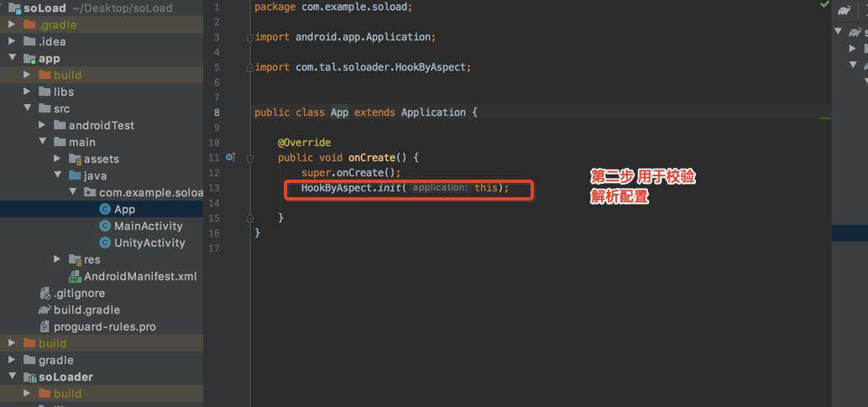Click the word Application after extends
Screen dimensions: 868x407
tap(433, 112)
